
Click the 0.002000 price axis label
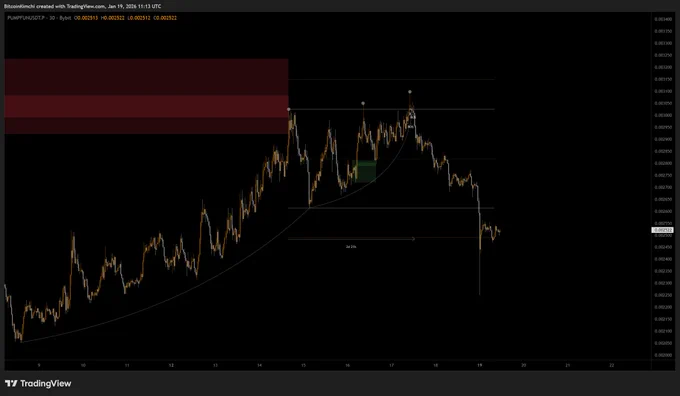(x=663, y=355)
